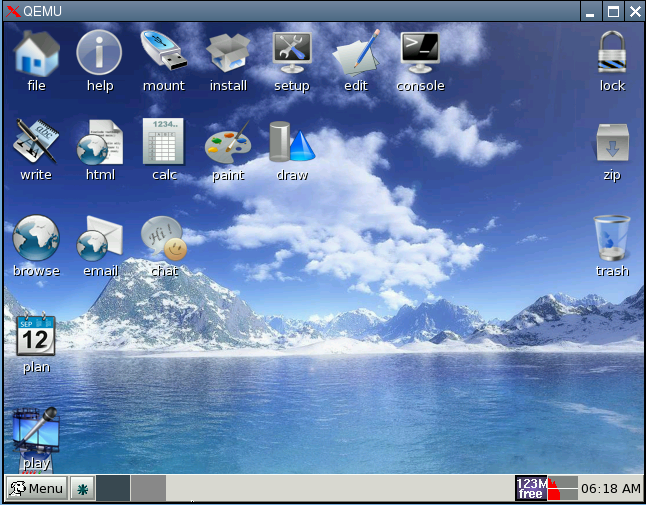The image size is (646, 505).
Task: Maximize the QEMU window
Action: pyautogui.click(x=613, y=11)
